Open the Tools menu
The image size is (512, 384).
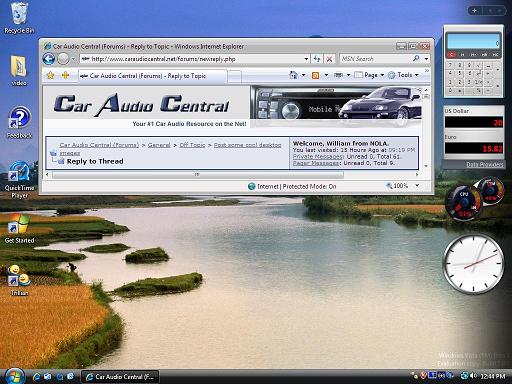[403, 75]
